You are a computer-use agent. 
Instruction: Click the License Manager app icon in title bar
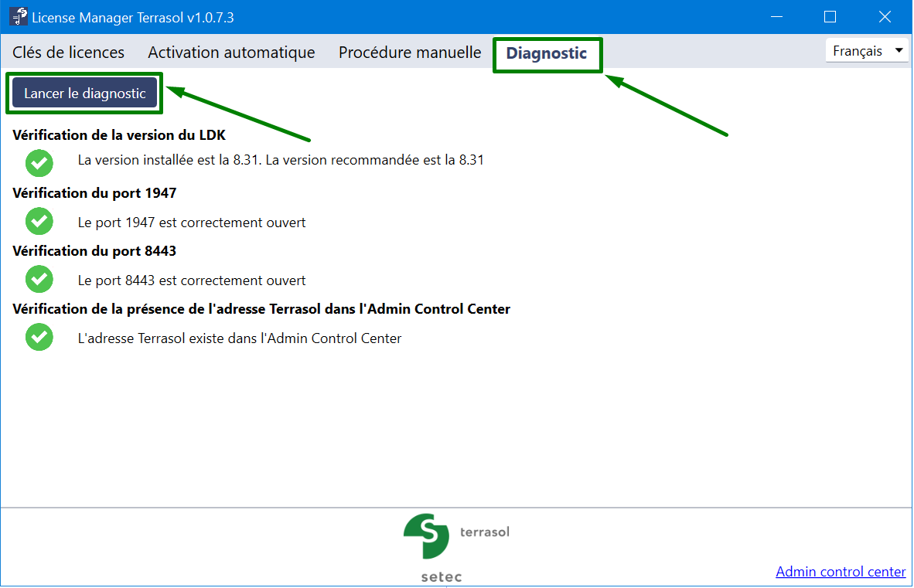pos(19,17)
